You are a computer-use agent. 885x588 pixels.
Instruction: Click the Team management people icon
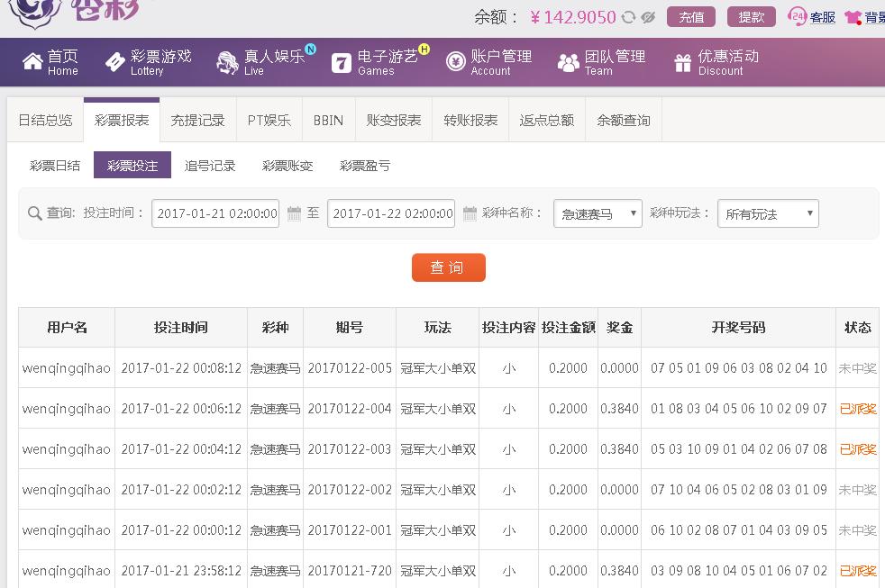568,62
